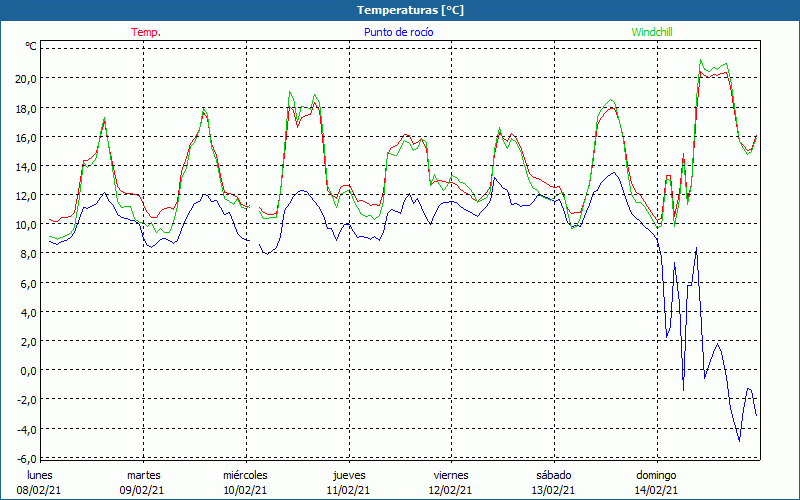Screen dimensions: 800x500
Task: Click the 'domingo' day label
Action: tap(656, 475)
